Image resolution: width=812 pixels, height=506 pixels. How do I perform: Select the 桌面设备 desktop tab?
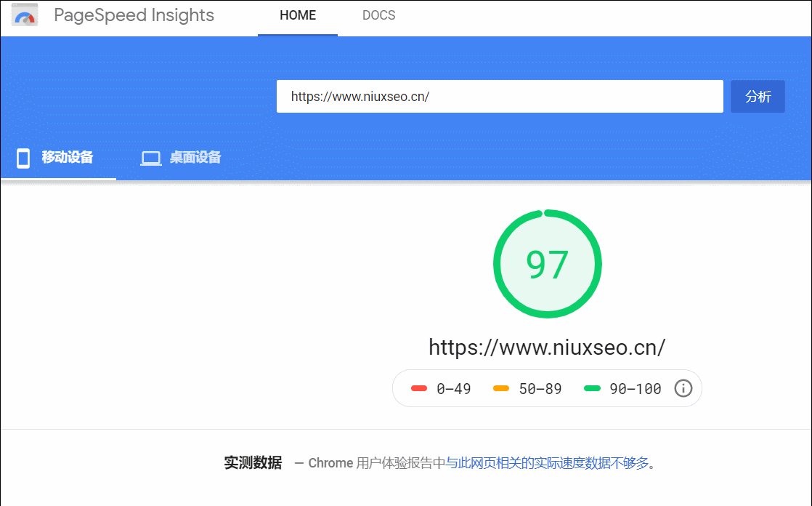(x=181, y=158)
